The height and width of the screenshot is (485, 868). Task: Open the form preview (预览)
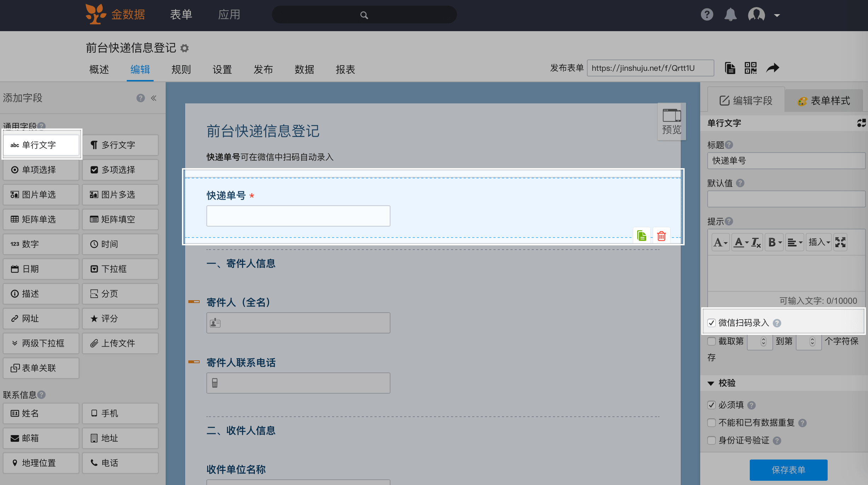pyautogui.click(x=672, y=121)
